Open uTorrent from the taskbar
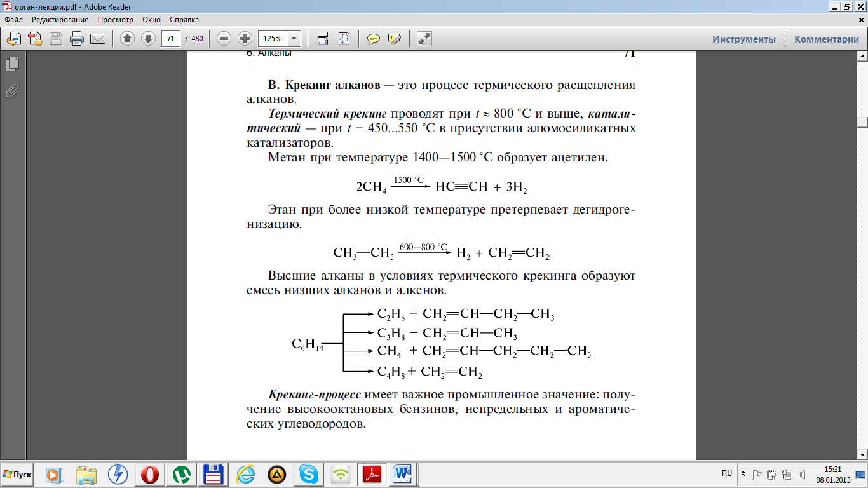The height and width of the screenshot is (488, 868). (x=182, y=474)
